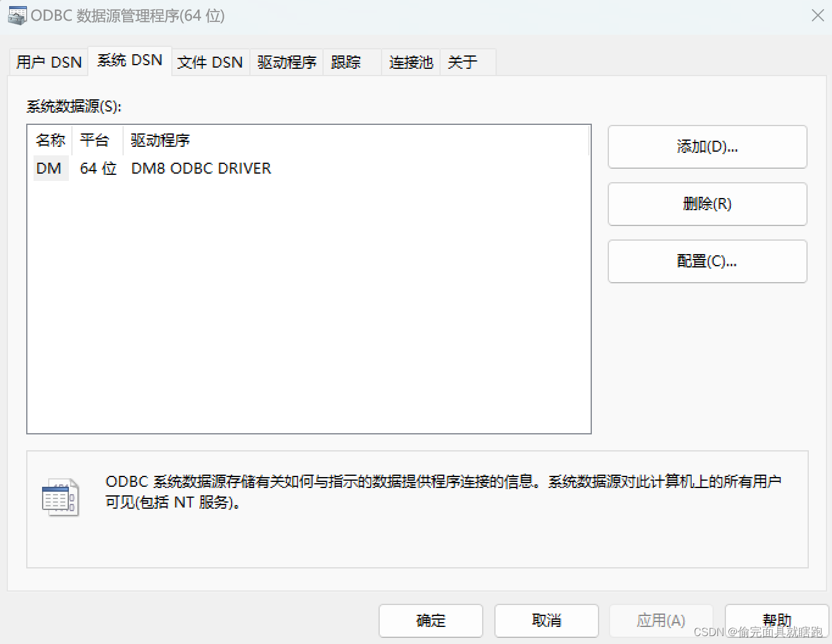Switch to the 用户 DSN tab
This screenshot has width=832, height=644.
pos(49,62)
